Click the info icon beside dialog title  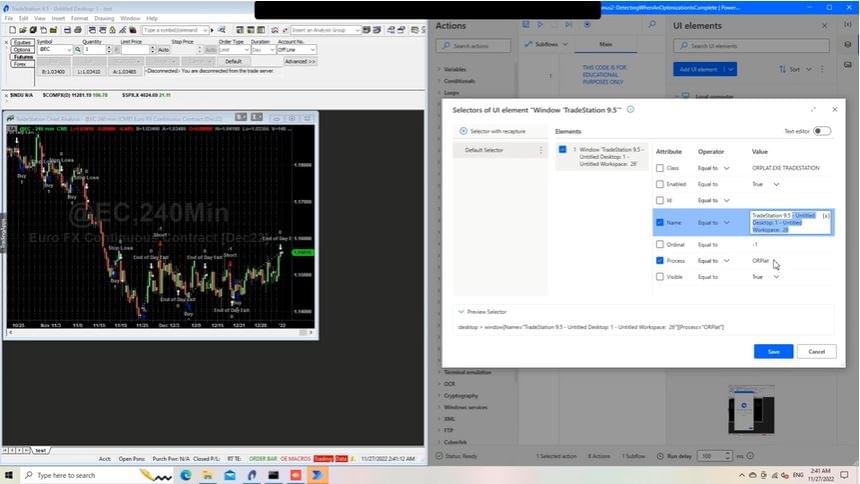630,108
